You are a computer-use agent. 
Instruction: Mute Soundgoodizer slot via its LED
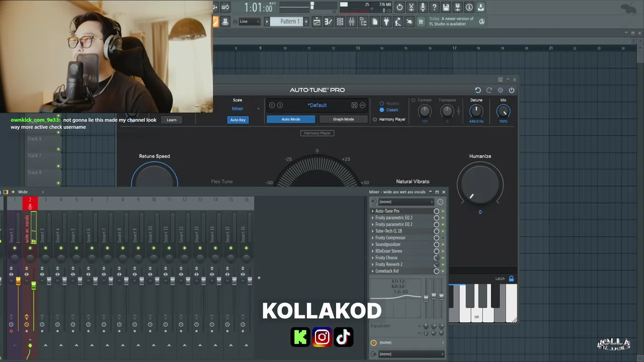[x=443, y=244]
